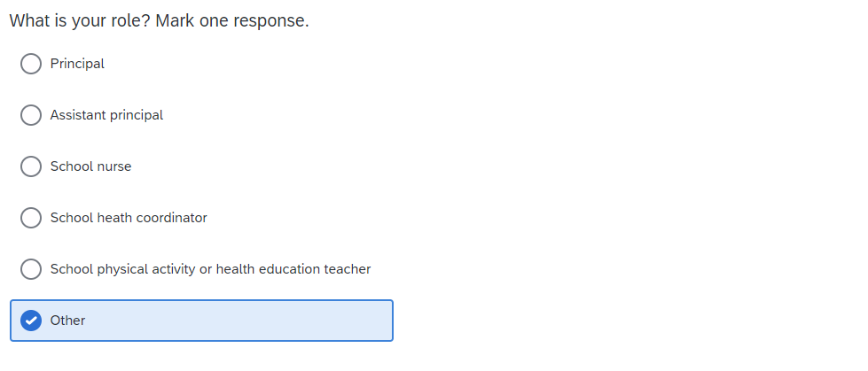Select the School heath coordinator radio circle
The height and width of the screenshot is (371, 868).
pyautogui.click(x=31, y=218)
